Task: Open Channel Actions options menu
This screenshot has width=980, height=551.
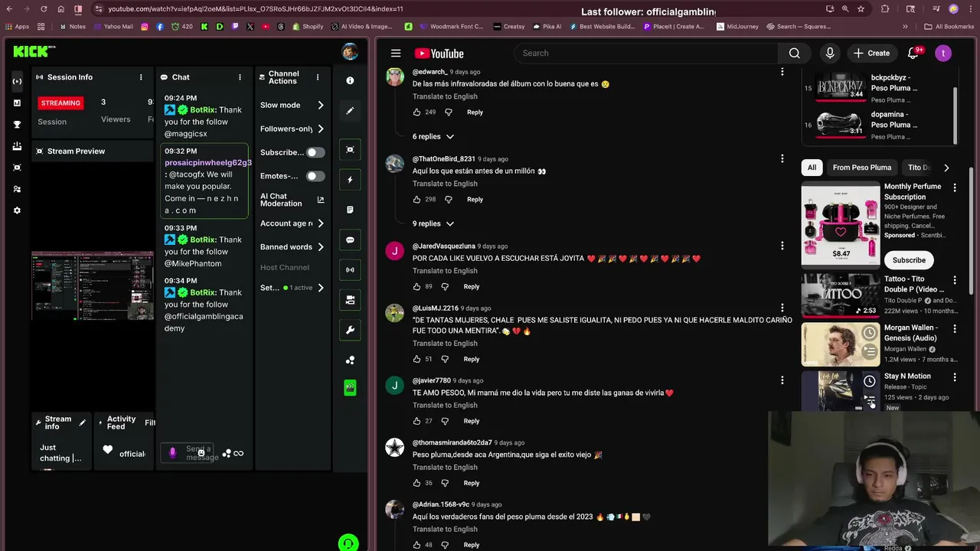Action: pos(318,77)
